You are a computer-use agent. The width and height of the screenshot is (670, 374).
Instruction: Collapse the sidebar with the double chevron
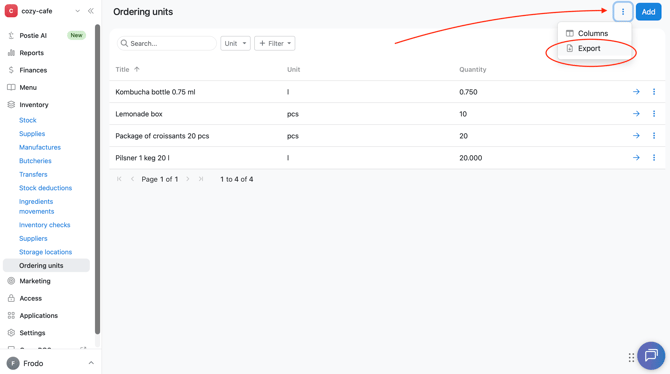(x=91, y=11)
